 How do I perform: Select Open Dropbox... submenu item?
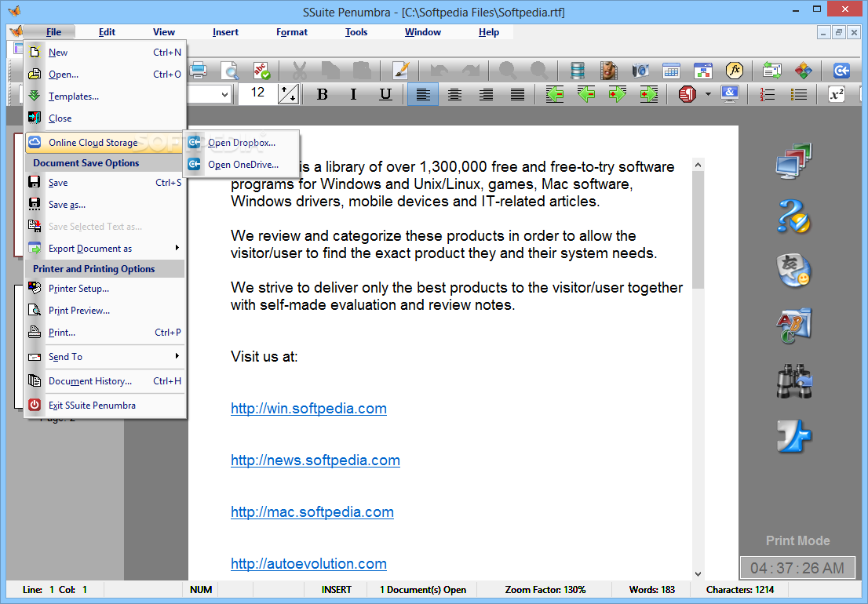pyautogui.click(x=243, y=143)
